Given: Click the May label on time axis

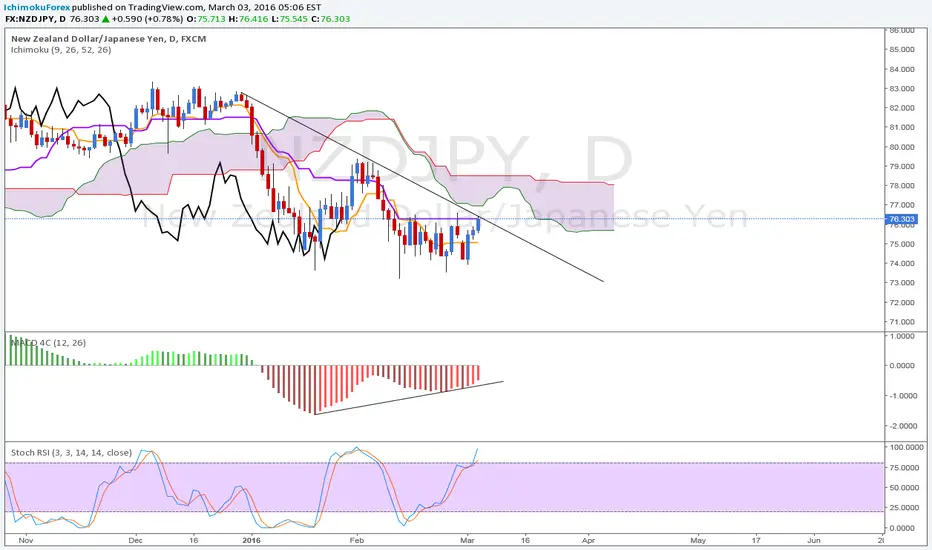Looking at the screenshot, I should (x=698, y=540).
